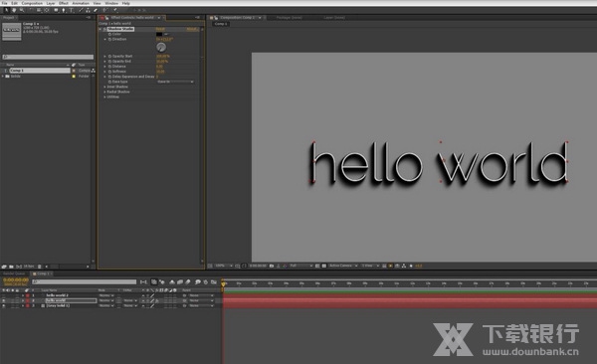
Task: Select the Hand tool
Action: [x=14, y=10]
